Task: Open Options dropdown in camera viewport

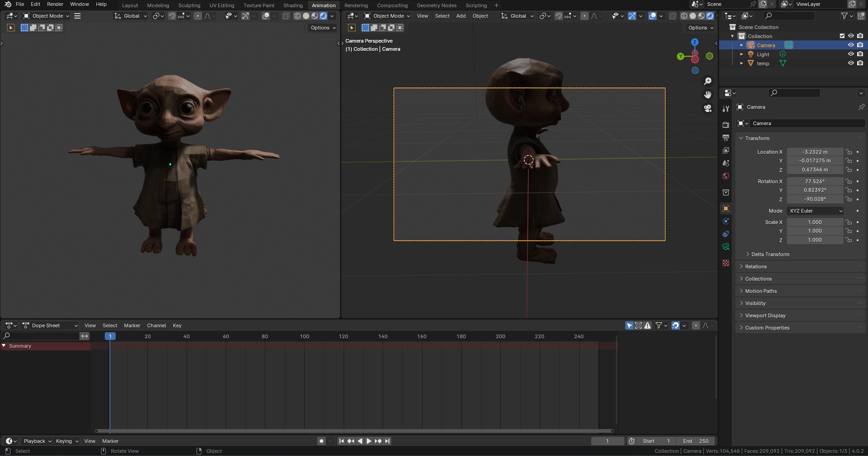Action: tap(701, 28)
